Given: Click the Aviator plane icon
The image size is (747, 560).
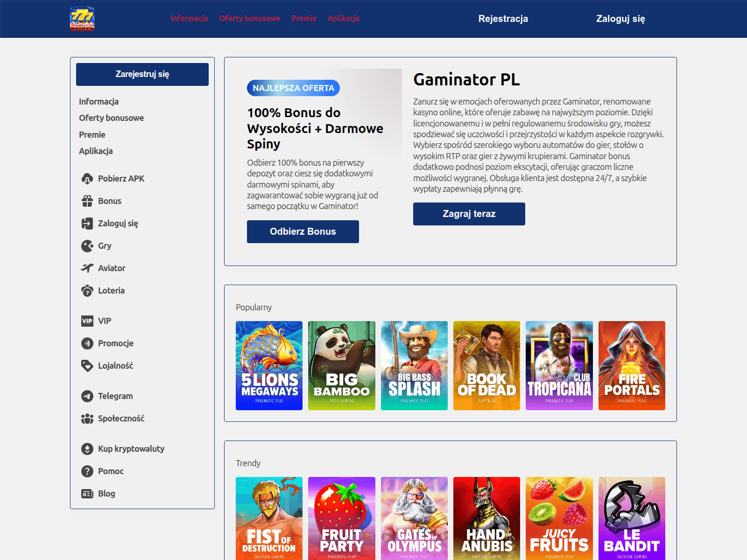Looking at the screenshot, I should tap(87, 268).
